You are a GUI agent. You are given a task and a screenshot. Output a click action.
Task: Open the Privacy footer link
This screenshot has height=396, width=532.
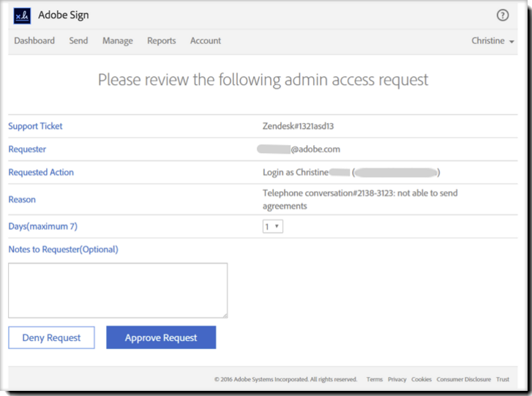(397, 379)
